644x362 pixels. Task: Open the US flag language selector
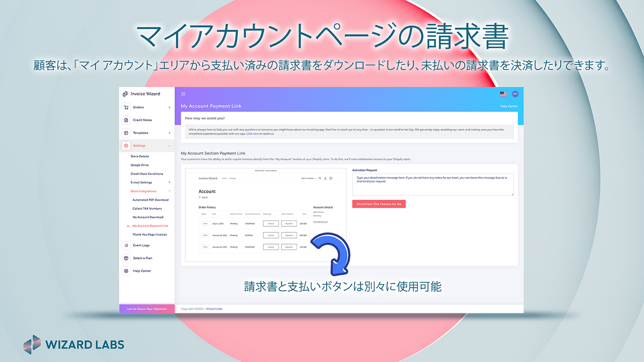(503, 94)
